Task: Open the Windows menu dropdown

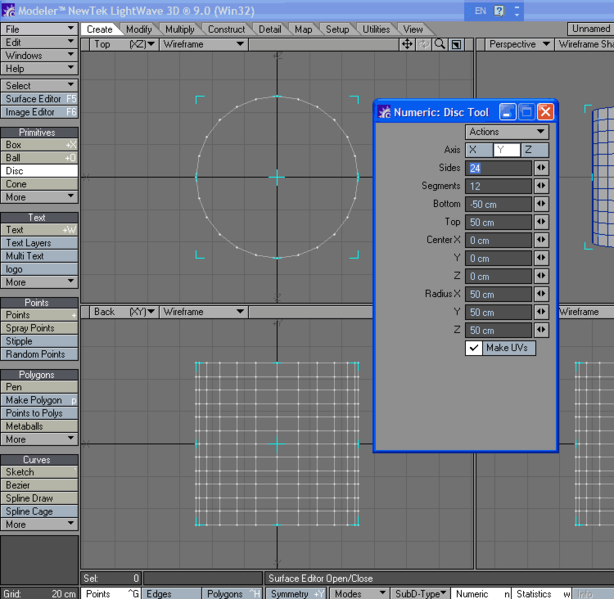Action: pyautogui.click(x=39, y=55)
